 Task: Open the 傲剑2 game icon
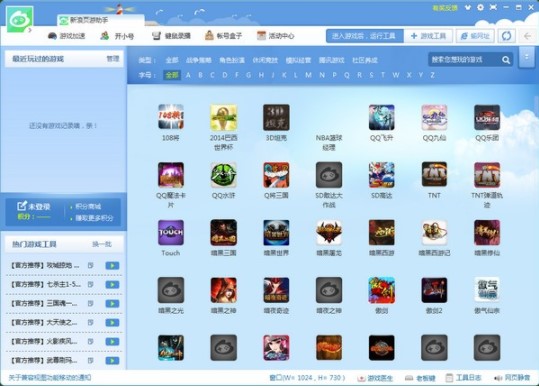point(434,290)
